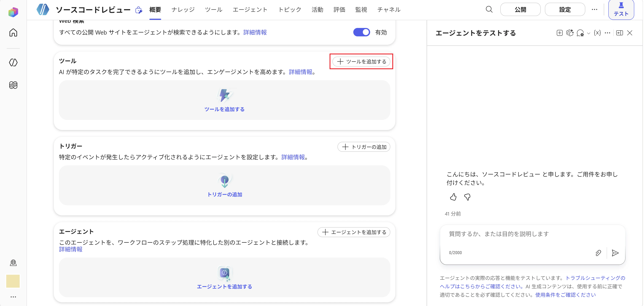This screenshot has width=644, height=306.
Task: Open 詳細情報 link in the Web 検索 section
Action: [255, 32]
